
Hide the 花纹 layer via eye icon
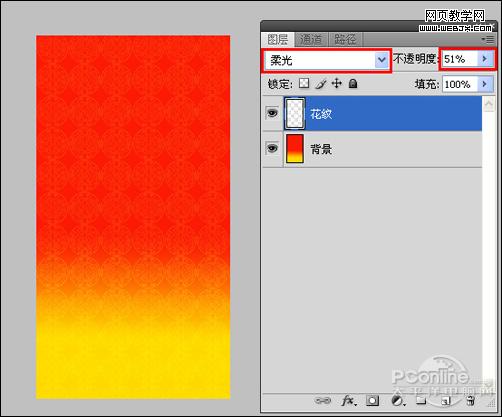[x=272, y=113]
